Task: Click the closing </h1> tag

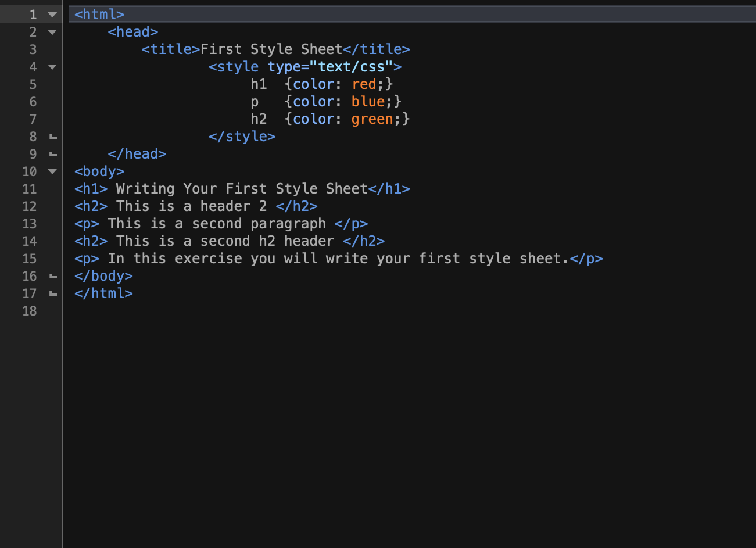Action: pyautogui.click(x=389, y=189)
